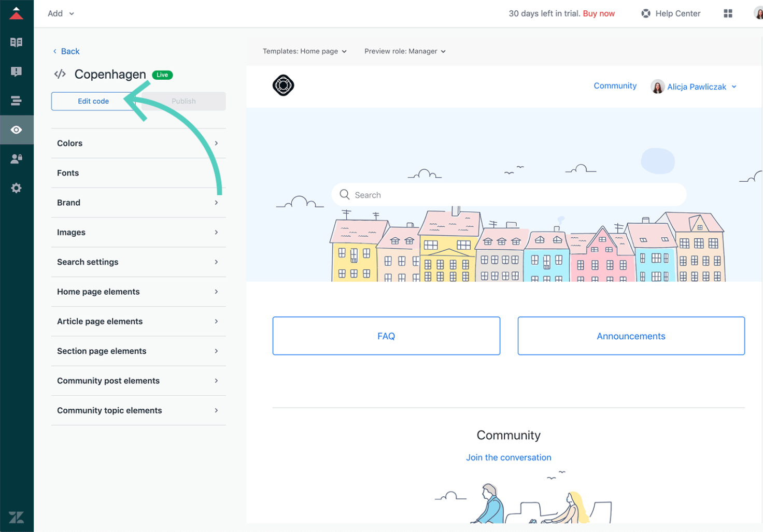
Task: Open the products grid icon in top bar
Action: [728, 13]
